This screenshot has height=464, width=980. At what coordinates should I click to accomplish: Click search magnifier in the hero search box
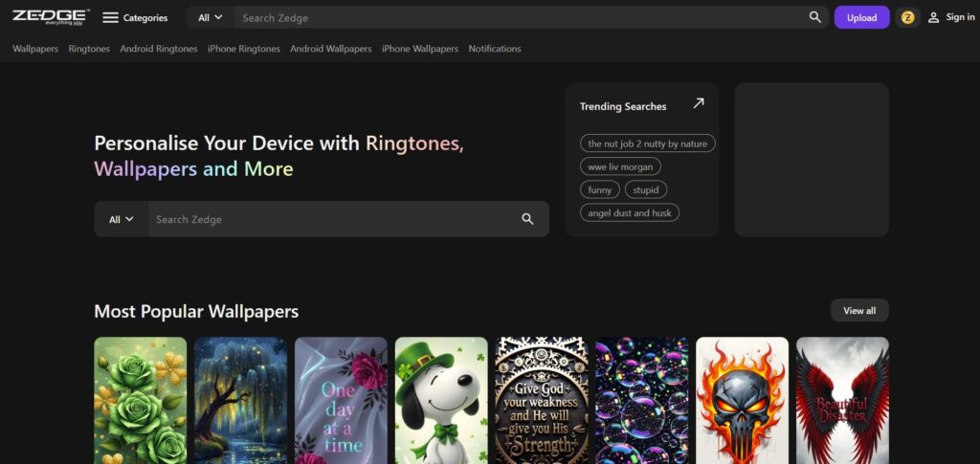pyautogui.click(x=527, y=219)
